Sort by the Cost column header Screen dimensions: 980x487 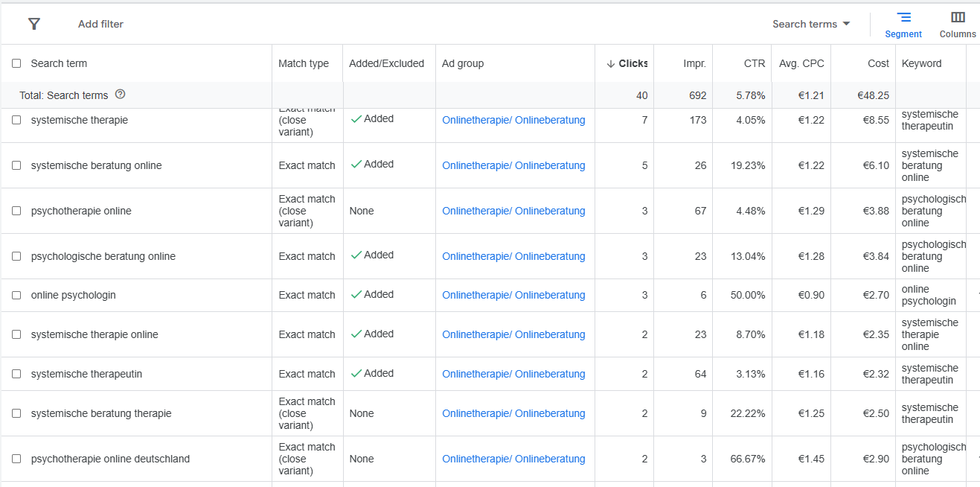[x=878, y=63]
